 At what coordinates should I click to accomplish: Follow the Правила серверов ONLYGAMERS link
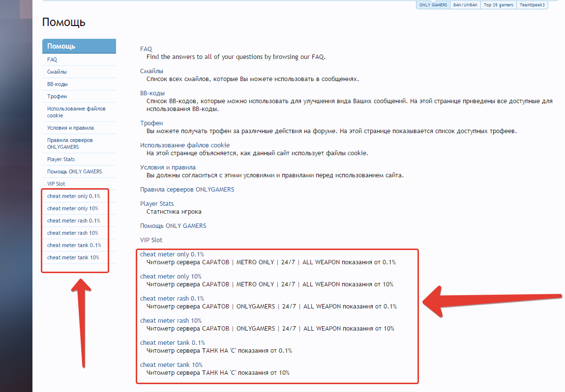[187, 189]
